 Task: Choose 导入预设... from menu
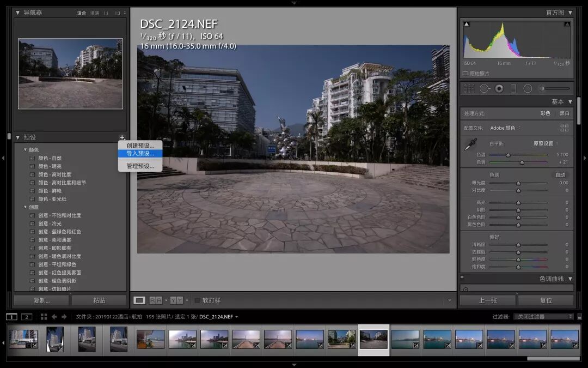(x=140, y=154)
